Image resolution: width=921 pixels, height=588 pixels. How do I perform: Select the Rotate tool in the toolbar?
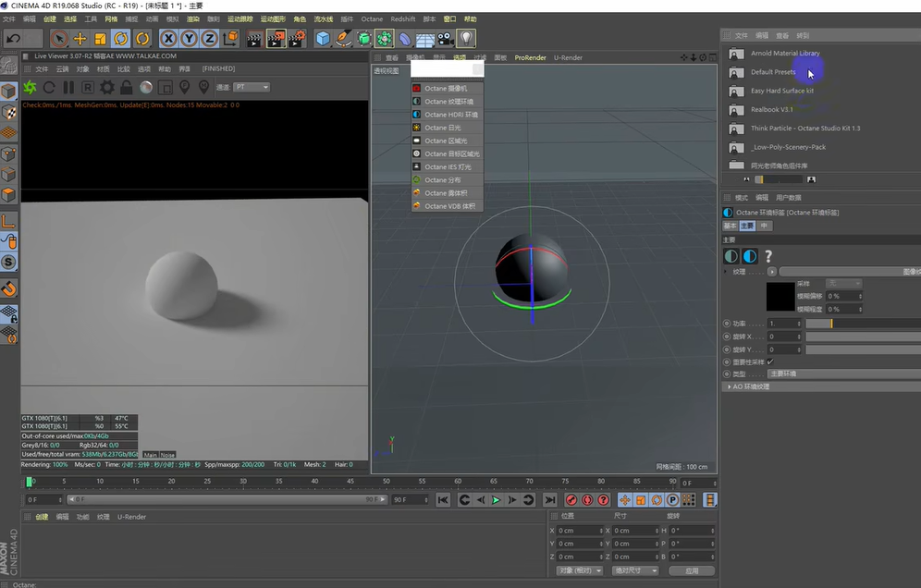[120, 38]
